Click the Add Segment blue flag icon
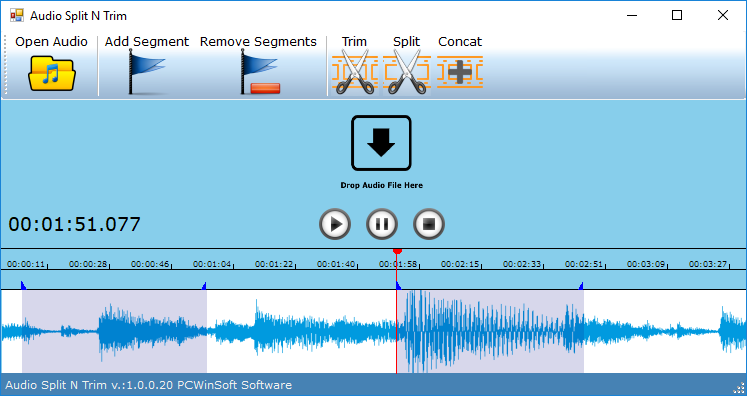 [147, 72]
